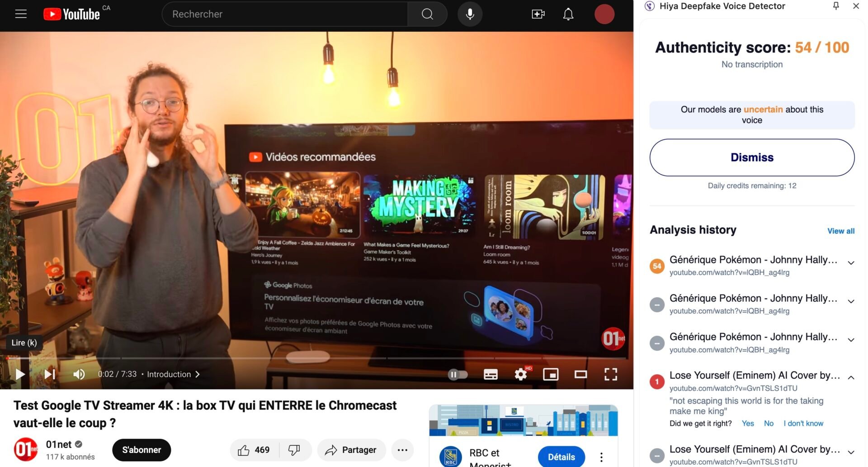The height and width of the screenshot is (467, 868).
Task: Click the Hiya extension logo icon
Action: tap(650, 6)
